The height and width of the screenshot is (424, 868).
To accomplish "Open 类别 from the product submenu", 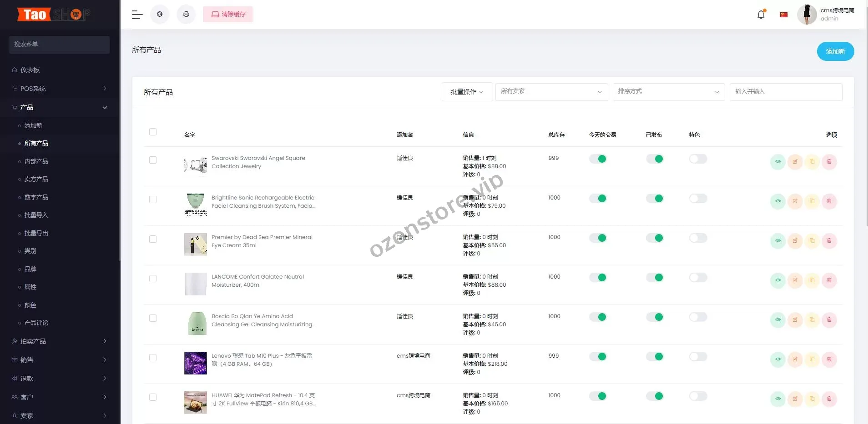I will pos(30,251).
